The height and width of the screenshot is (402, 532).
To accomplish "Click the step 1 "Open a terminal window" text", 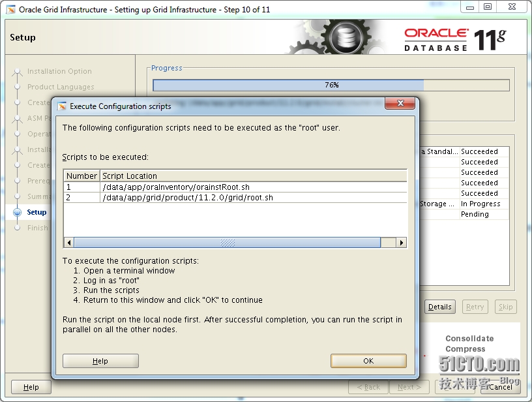I will coord(129,271).
